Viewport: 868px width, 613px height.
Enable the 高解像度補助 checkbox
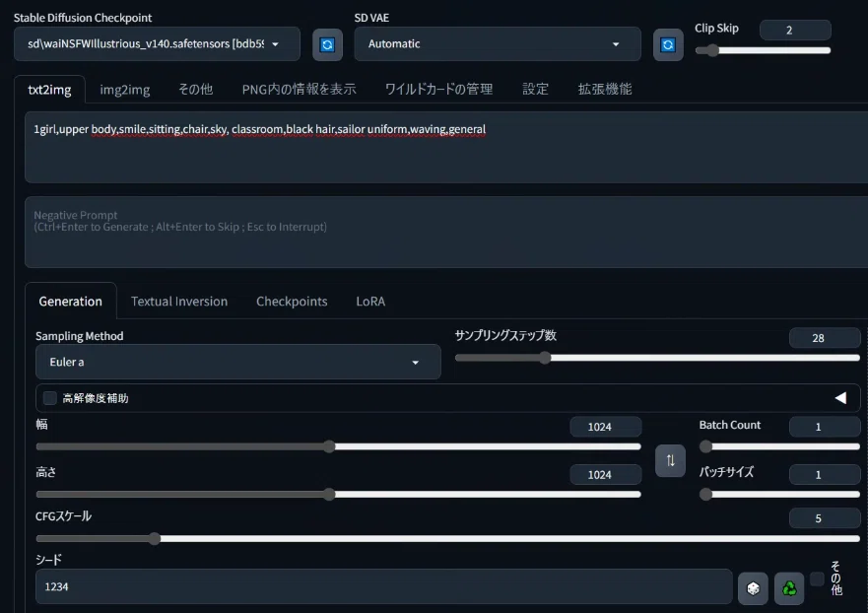coord(50,398)
